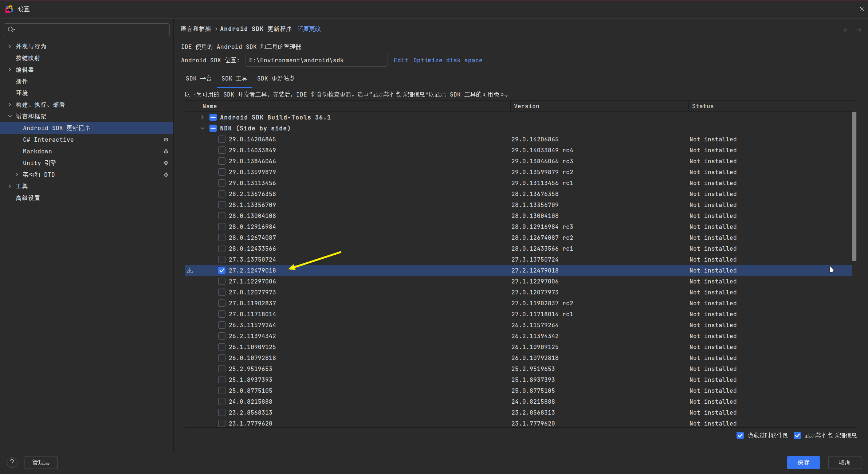This screenshot has width=868, height=474.
Task: Click the SDK list vertical scrollbar
Action: pyautogui.click(x=854, y=186)
